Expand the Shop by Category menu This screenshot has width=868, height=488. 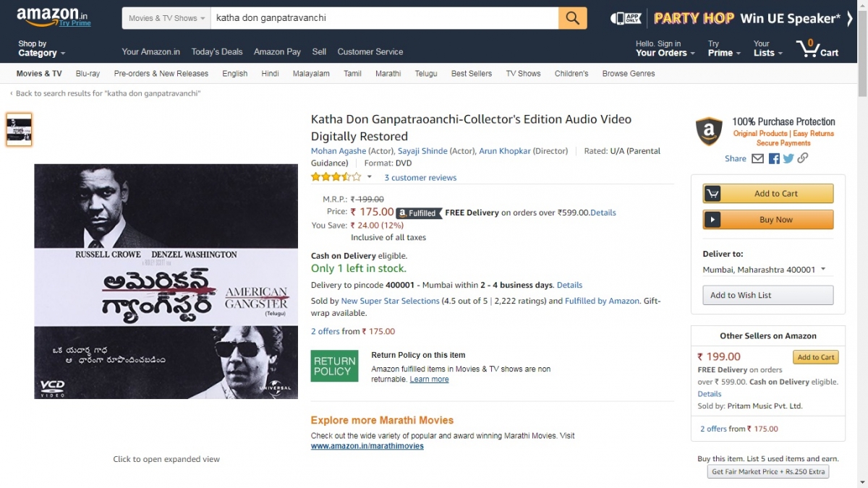click(x=42, y=48)
